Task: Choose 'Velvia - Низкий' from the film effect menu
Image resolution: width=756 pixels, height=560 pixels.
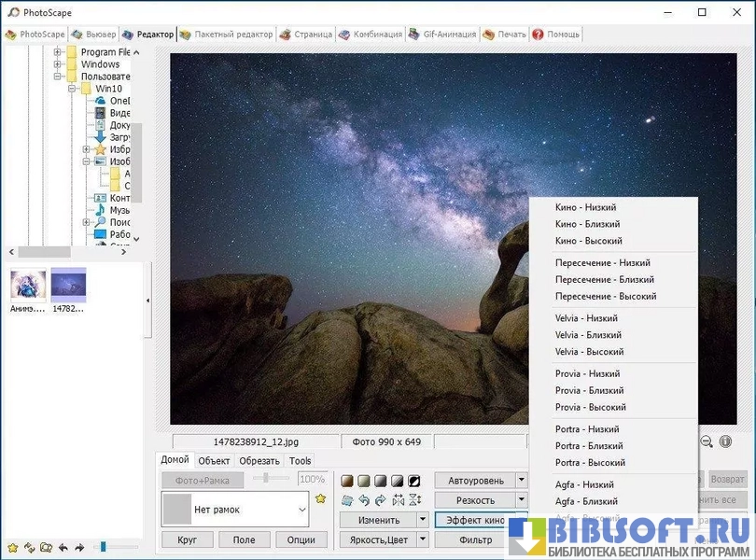Action: pos(587,318)
